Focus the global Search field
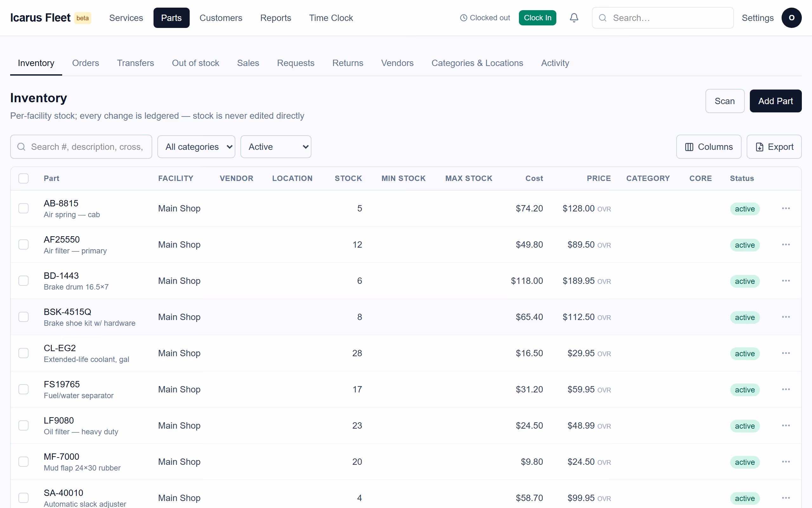Viewport: 812px width, 508px height. 663,18
